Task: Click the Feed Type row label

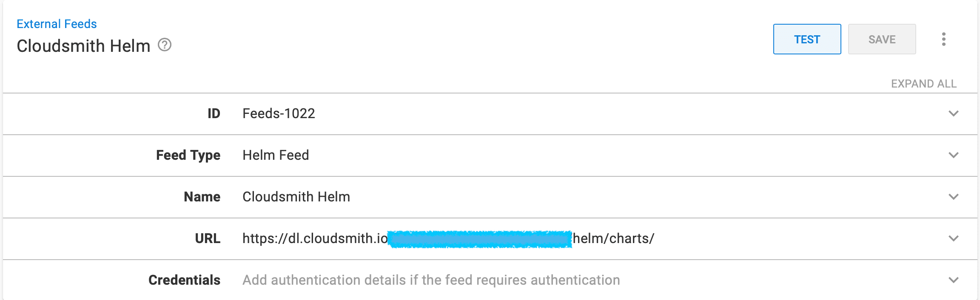Action: pos(188,155)
